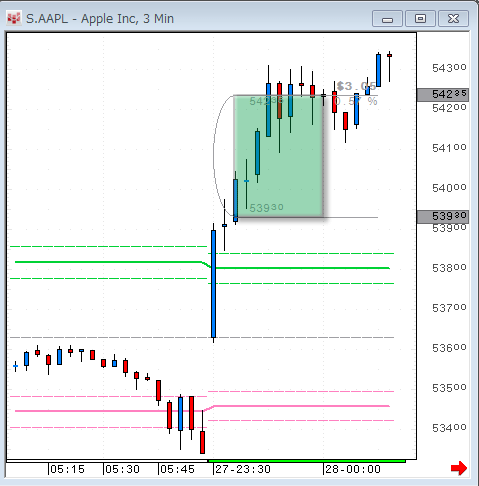479x486 pixels.
Task: Minimize the S.AAPL chart window
Action: point(387,19)
